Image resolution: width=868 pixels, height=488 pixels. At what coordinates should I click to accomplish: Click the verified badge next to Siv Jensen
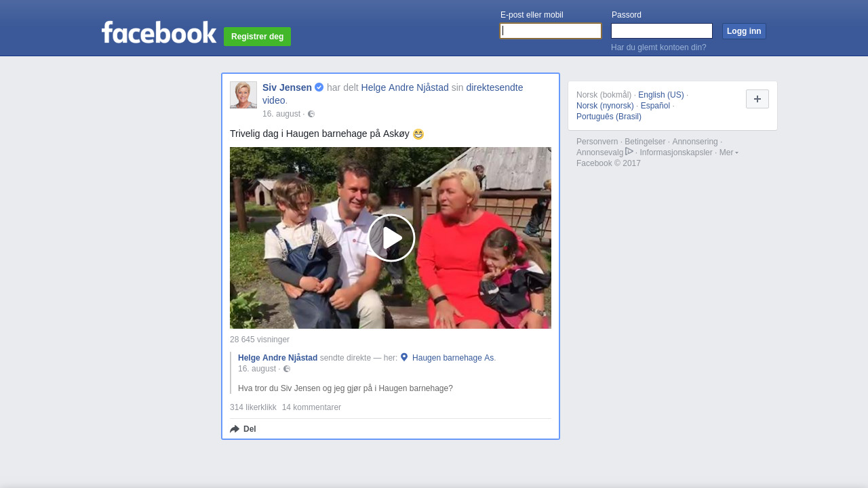pyautogui.click(x=319, y=87)
